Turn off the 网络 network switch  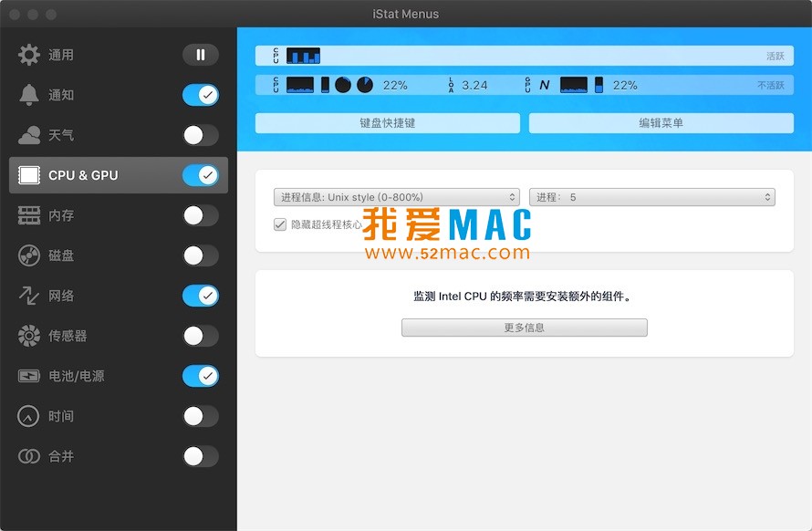201,296
